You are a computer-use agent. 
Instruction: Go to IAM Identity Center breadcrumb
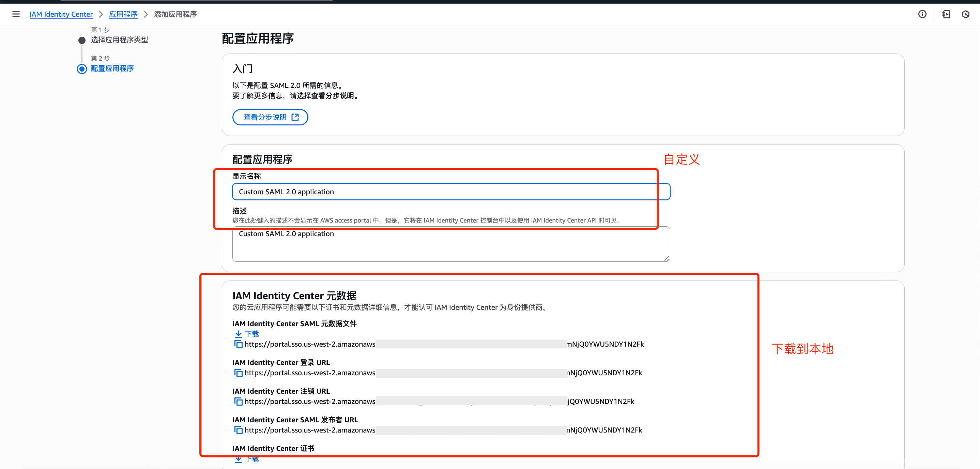pyautogui.click(x=61, y=14)
